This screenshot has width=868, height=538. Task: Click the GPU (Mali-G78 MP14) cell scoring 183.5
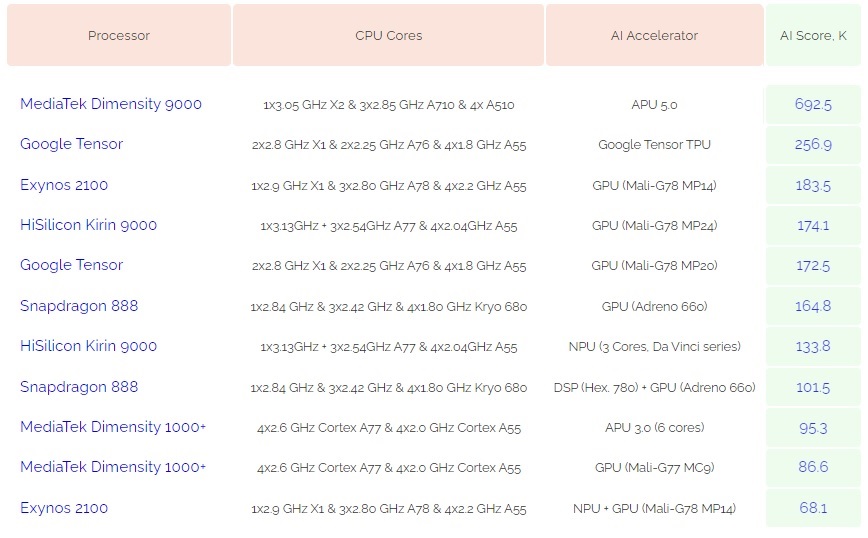pos(654,185)
